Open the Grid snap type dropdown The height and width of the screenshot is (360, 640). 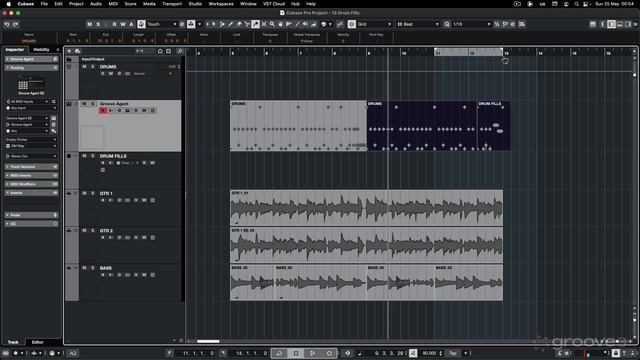374,24
